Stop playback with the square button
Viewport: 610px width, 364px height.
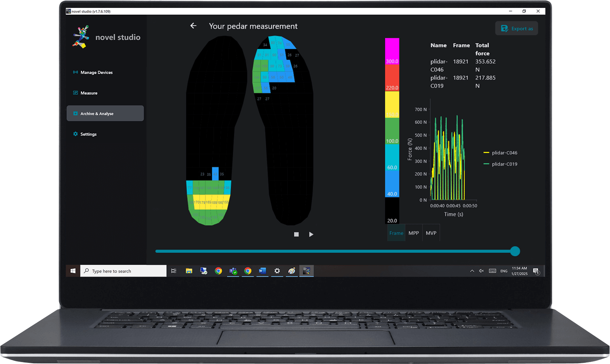point(296,234)
